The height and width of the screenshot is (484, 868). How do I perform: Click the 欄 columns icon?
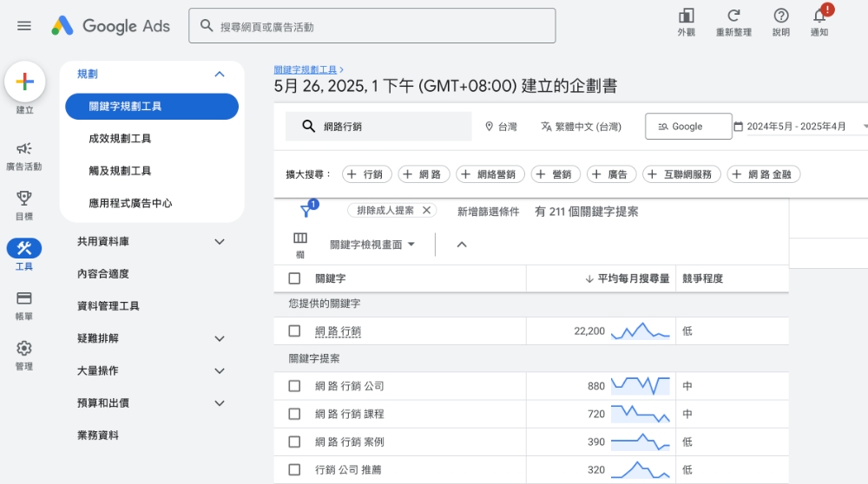point(300,245)
